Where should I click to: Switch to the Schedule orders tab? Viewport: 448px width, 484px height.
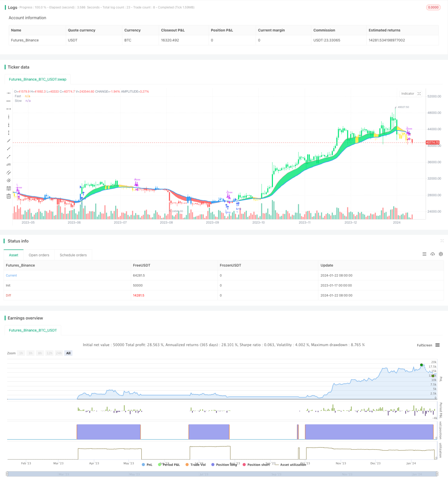coord(73,255)
